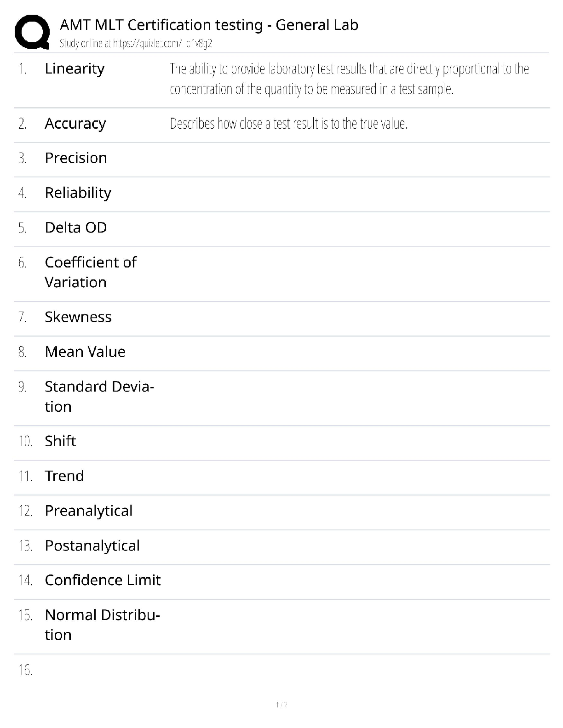563x728 pixels.
Task: Select the Postanalytical term
Action: pos(92,546)
